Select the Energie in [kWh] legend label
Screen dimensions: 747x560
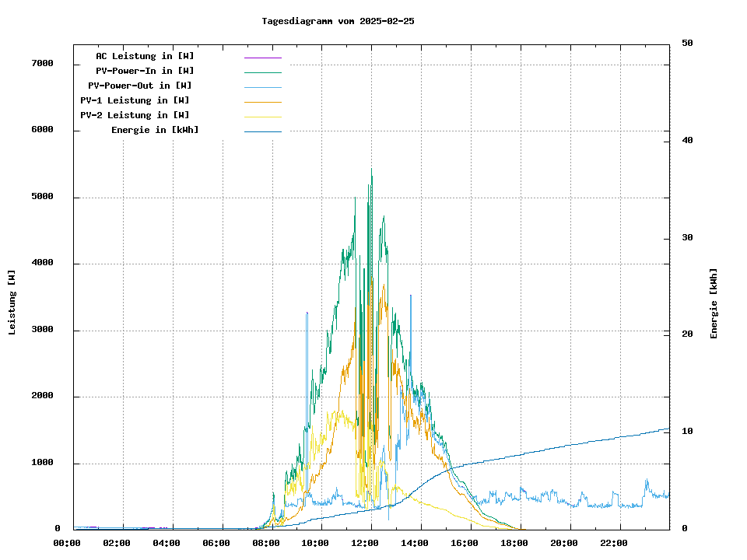pyautogui.click(x=155, y=130)
